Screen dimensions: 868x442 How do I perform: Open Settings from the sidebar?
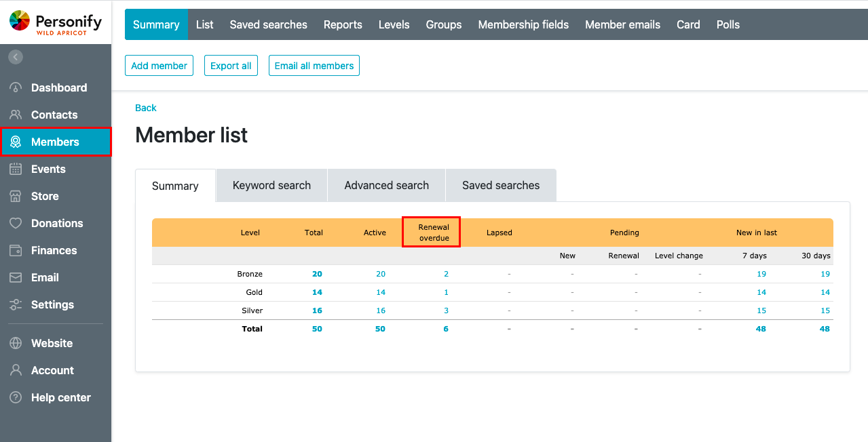52,304
